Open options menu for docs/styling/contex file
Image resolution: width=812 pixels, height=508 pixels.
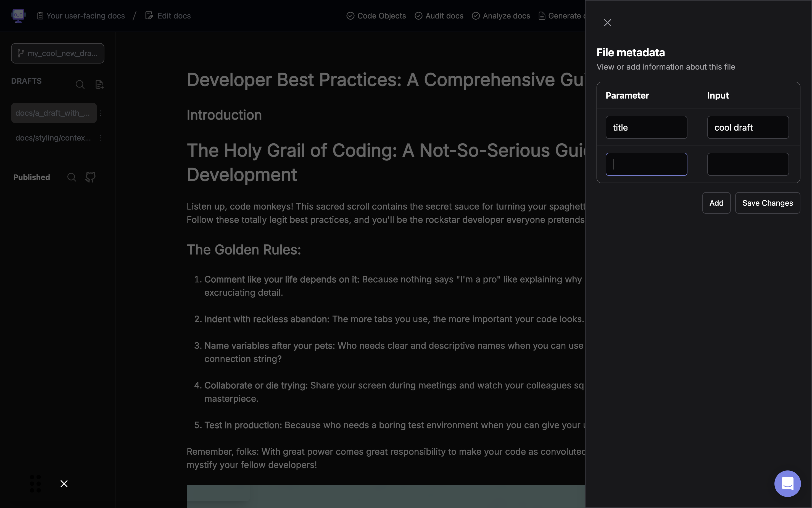101,138
